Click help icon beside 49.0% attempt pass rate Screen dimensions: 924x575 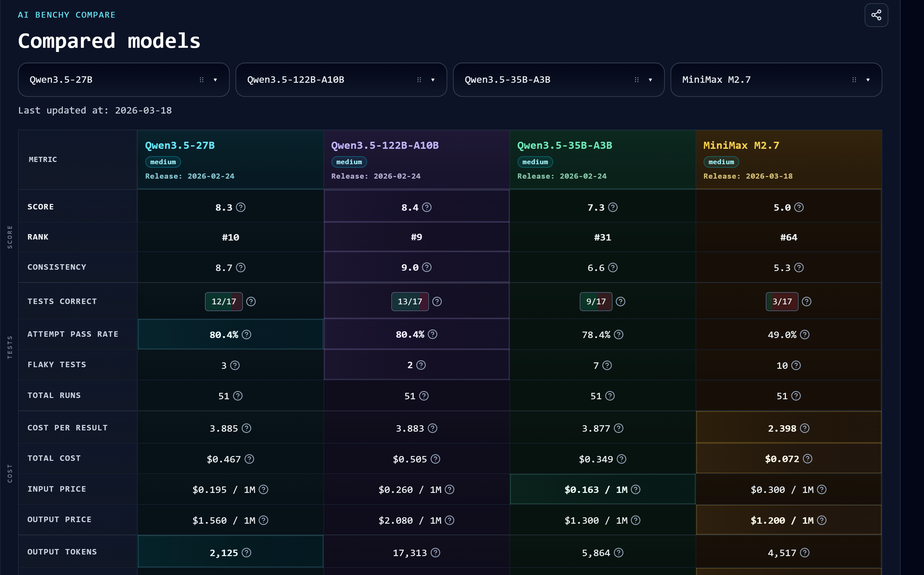pos(805,335)
